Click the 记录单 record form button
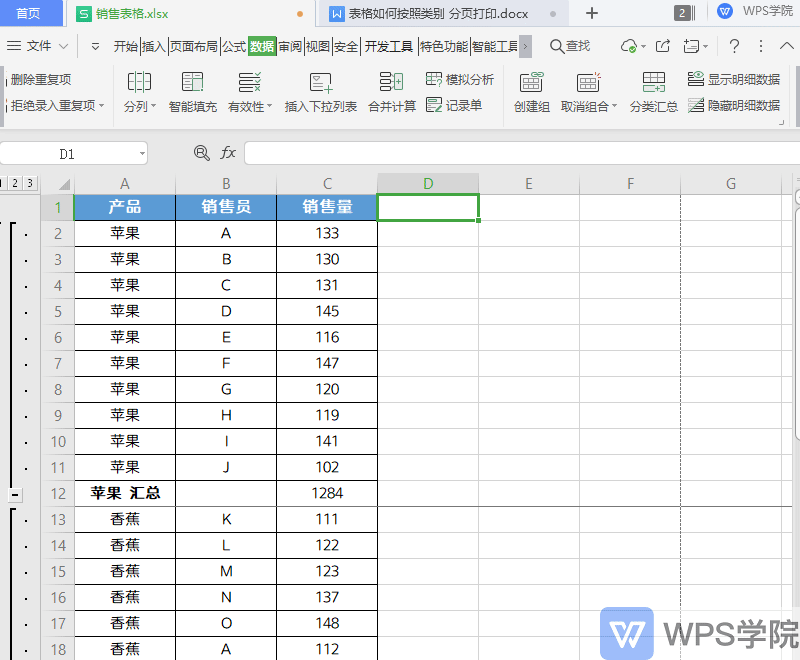 tap(454, 105)
